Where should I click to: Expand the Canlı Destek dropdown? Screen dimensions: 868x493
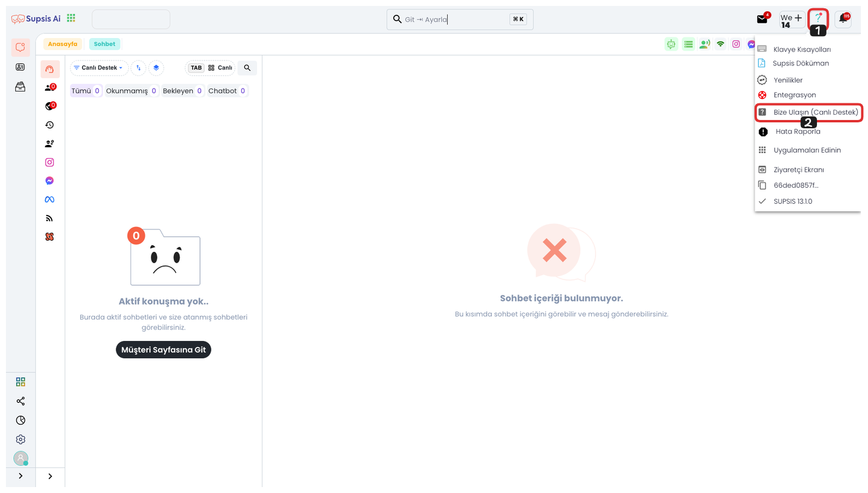[99, 68]
